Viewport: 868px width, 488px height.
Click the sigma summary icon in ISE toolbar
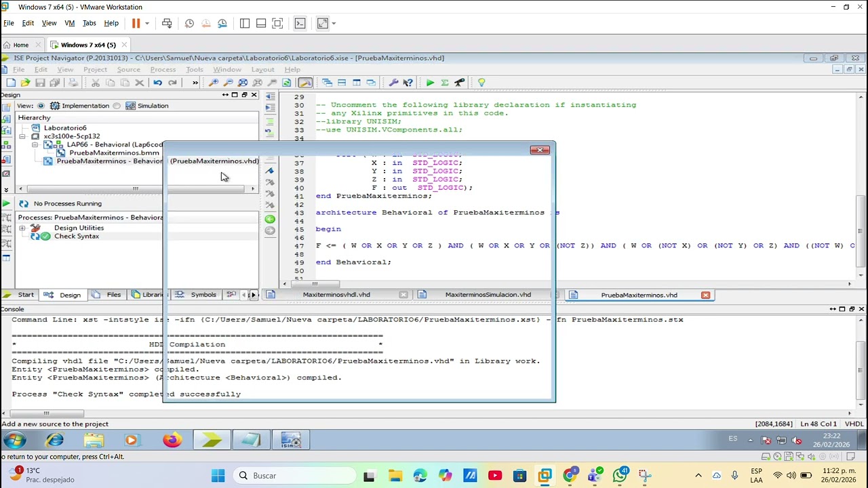(445, 83)
